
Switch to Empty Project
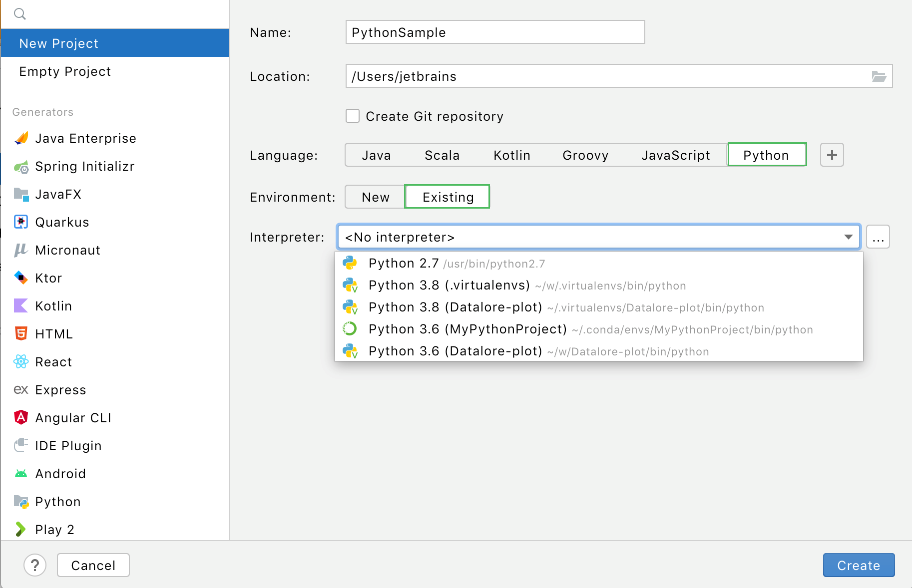coord(65,71)
